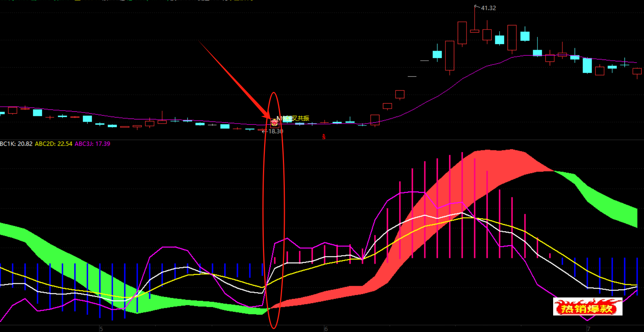Select the BC1K: 20.82 indicator label
This screenshot has height=332, width=644.
pyautogui.click(x=16, y=144)
